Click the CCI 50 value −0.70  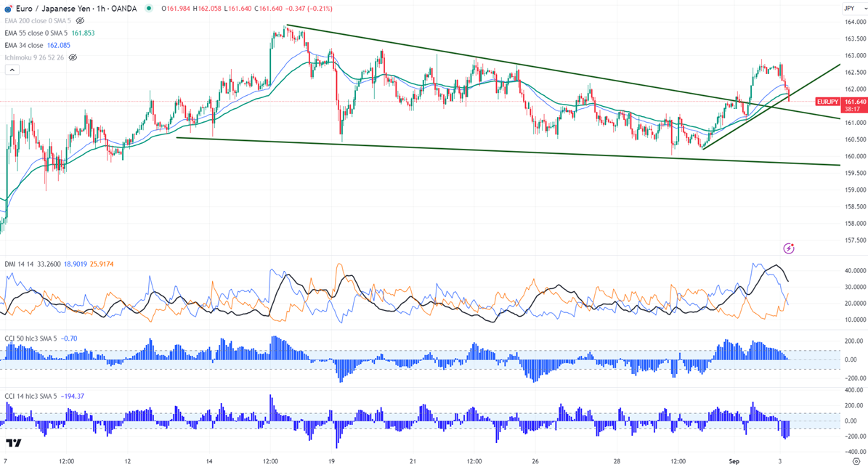tap(69, 338)
